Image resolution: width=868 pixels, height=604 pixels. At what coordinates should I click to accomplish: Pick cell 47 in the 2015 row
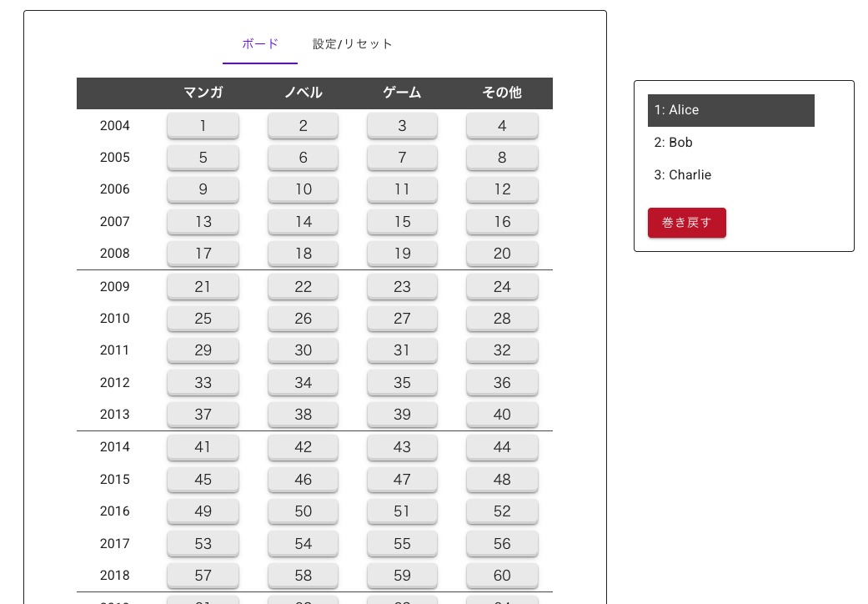pyautogui.click(x=402, y=480)
